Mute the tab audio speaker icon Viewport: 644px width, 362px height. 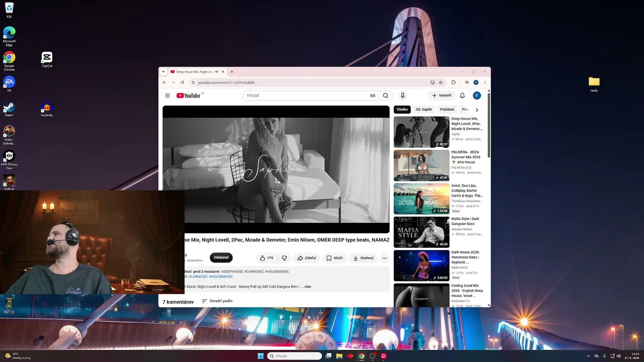tap(217, 72)
